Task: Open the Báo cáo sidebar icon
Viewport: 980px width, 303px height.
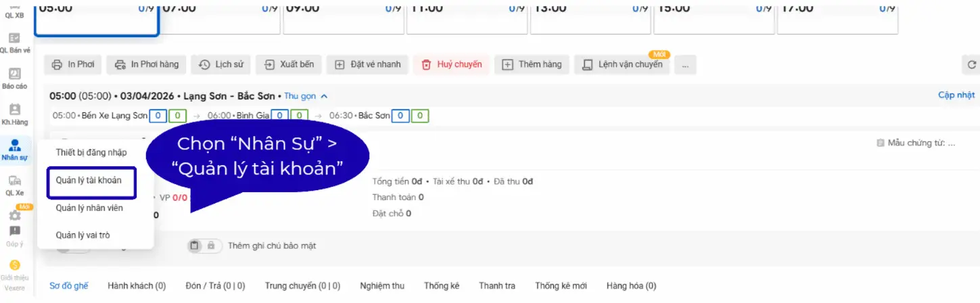Action: pos(14,75)
